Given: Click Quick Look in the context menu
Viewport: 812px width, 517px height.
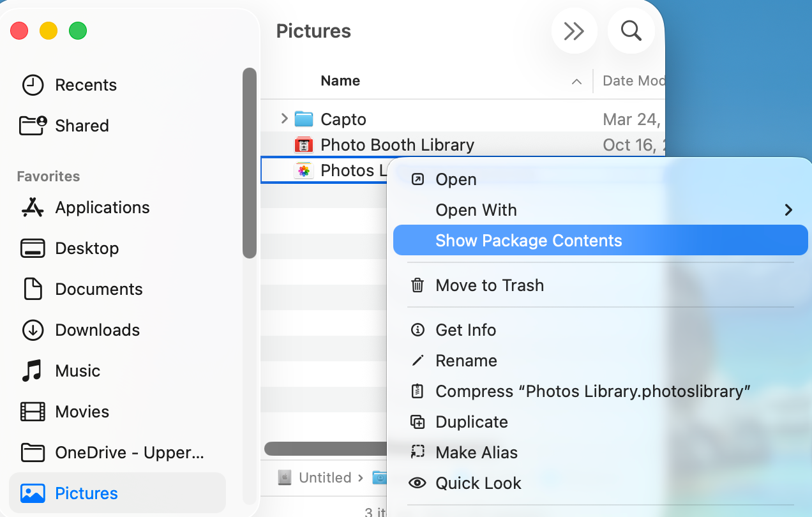Looking at the screenshot, I should click(x=478, y=483).
